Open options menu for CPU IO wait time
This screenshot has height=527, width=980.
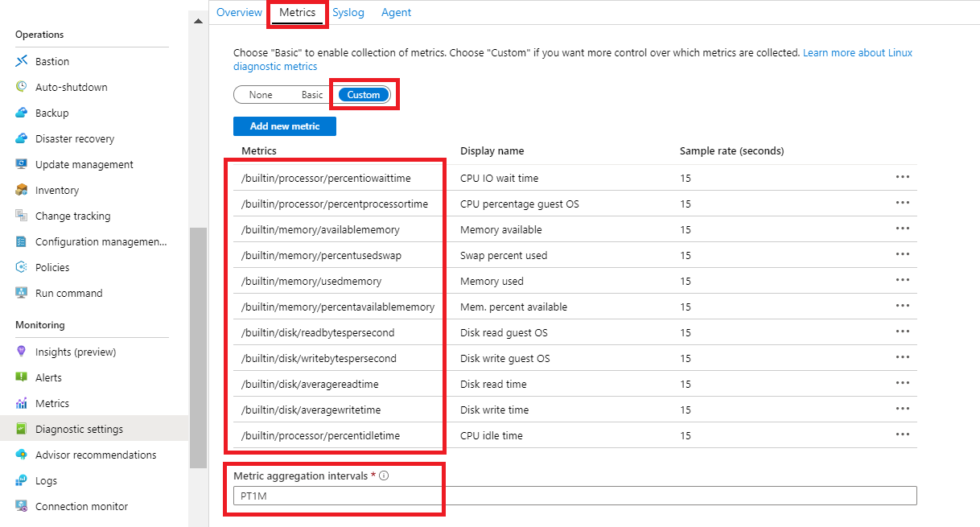[902, 178]
